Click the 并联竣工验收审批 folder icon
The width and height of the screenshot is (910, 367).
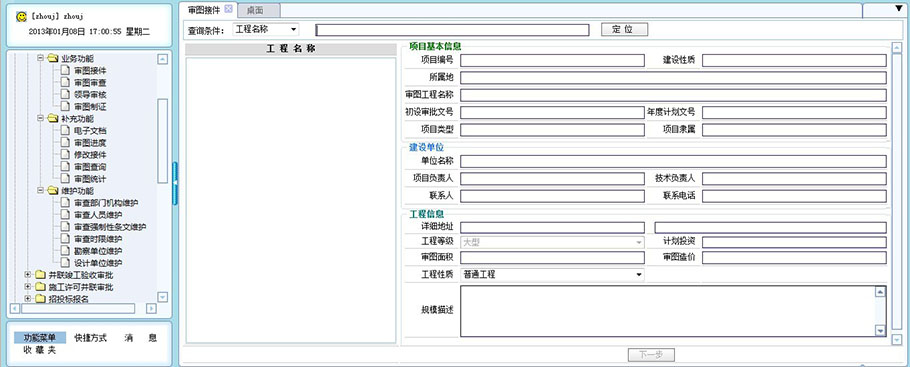[40, 275]
